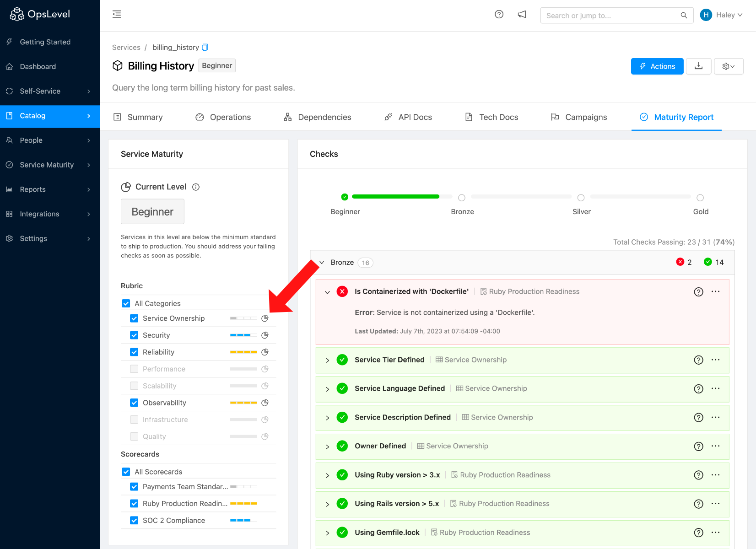Screen dimensions: 756x549
Task: Click the search magnifier icon
Action: 684,15
